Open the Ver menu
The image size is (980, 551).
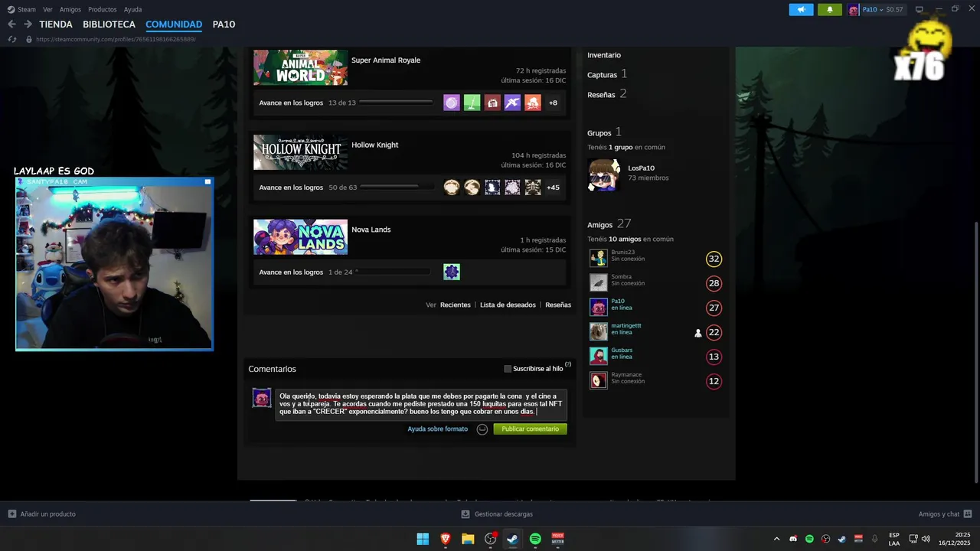47,9
